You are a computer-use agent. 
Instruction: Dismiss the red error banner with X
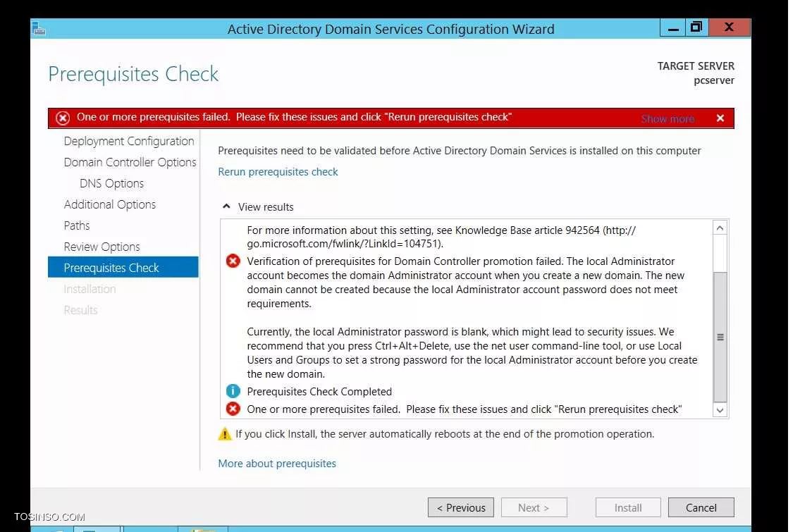[x=720, y=118]
